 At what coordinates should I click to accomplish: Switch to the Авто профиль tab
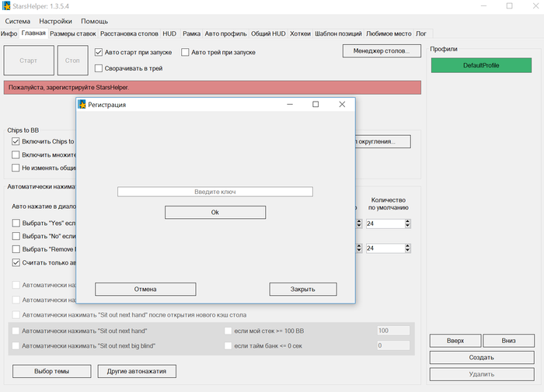point(225,33)
